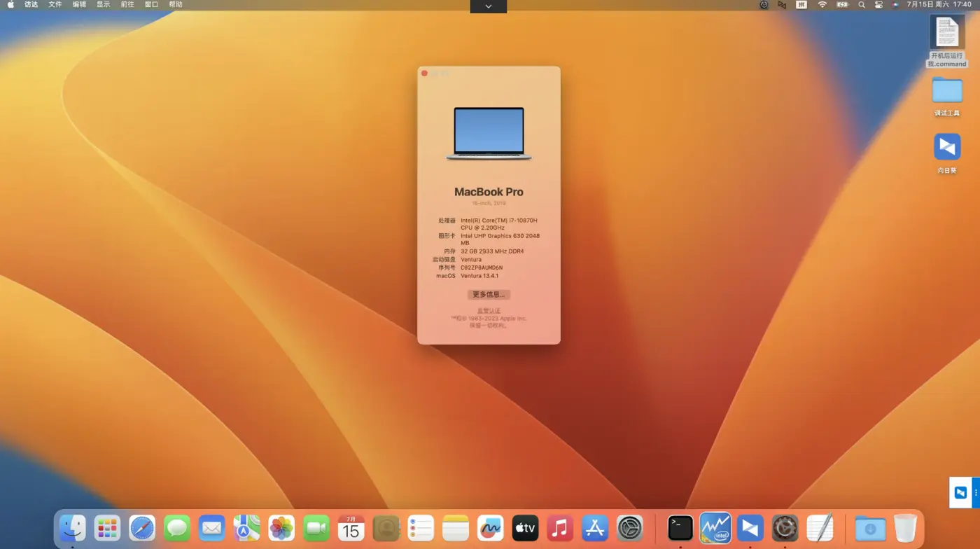Open the 窗口 menu in the menu bar

click(151, 5)
